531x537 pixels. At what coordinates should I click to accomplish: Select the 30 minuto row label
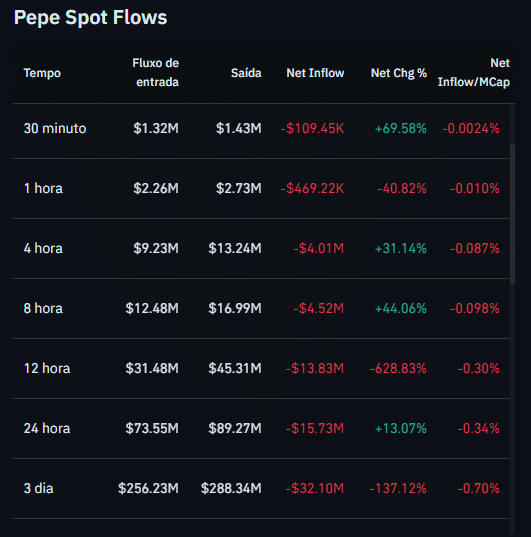55,128
